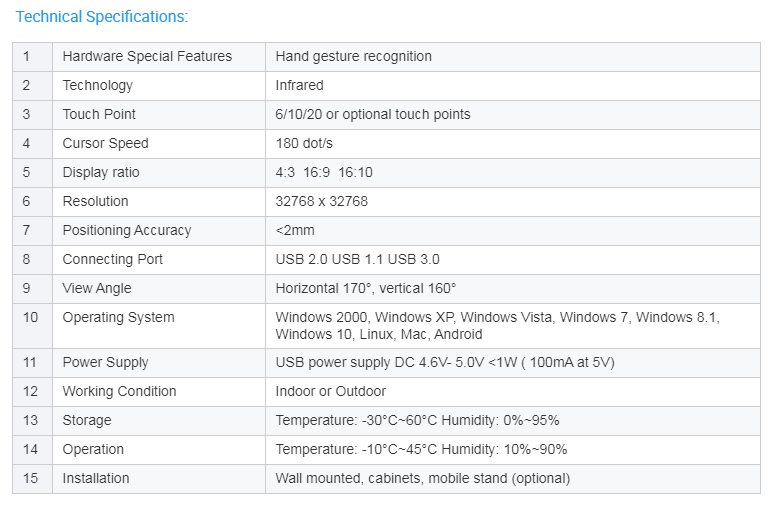Click the Hand gesture recognition value
Viewport: 783px width, 508px height.
(354, 56)
